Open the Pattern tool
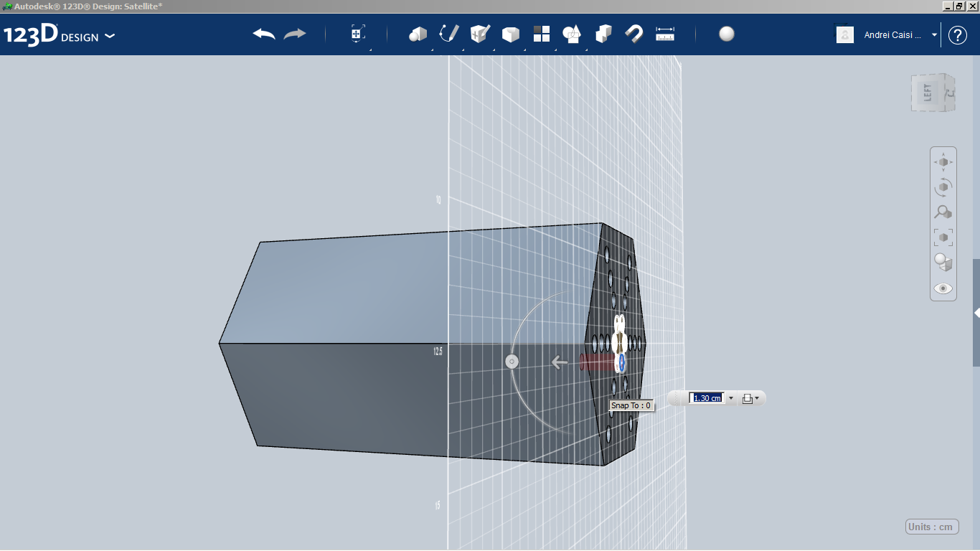 point(542,34)
